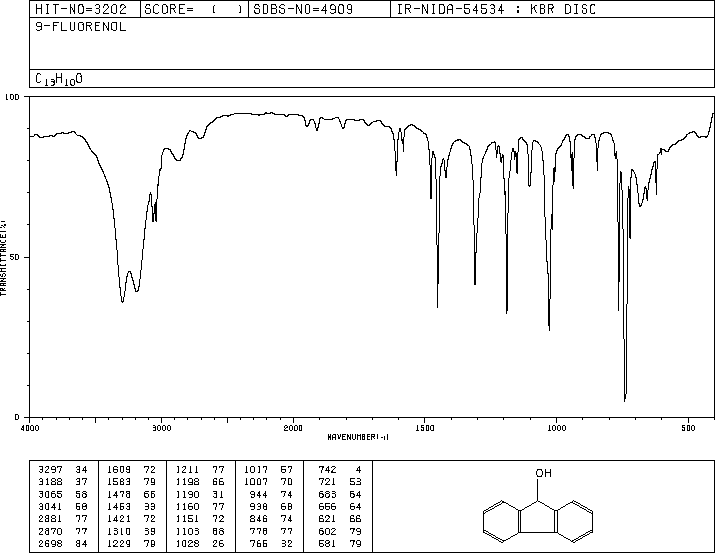Click the 742 4 peak table entry
The width and height of the screenshot is (715, 553).
pyautogui.click(x=339, y=470)
